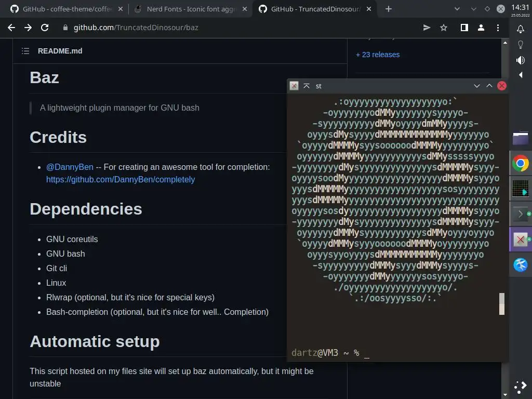Image resolution: width=532 pixels, height=399 pixels.
Task: Open the system monitor dock icon
Action: click(x=521, y=189)
